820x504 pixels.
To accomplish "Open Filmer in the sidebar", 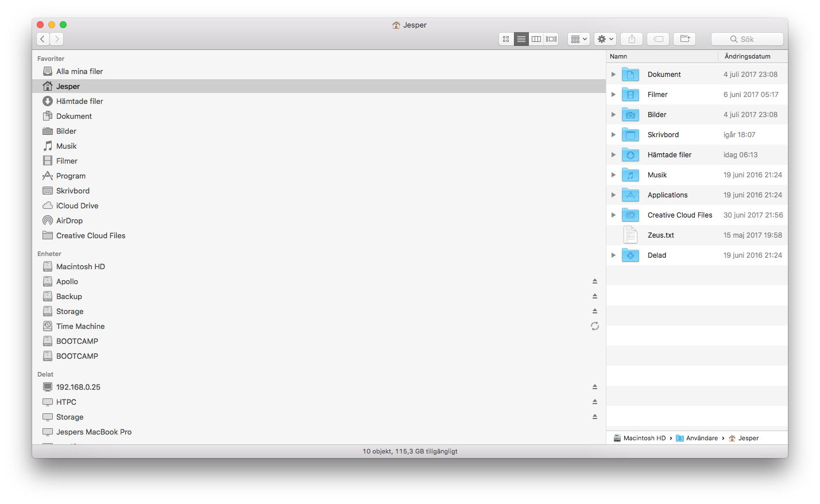I will (x=319, y=161).
